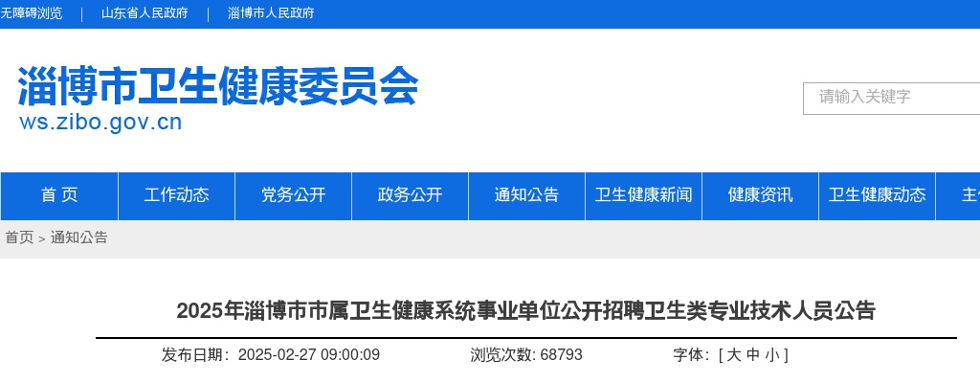Select 首页 in the blue navigation bar
Viewport: 980px width, 383px height.
(59, 195)
